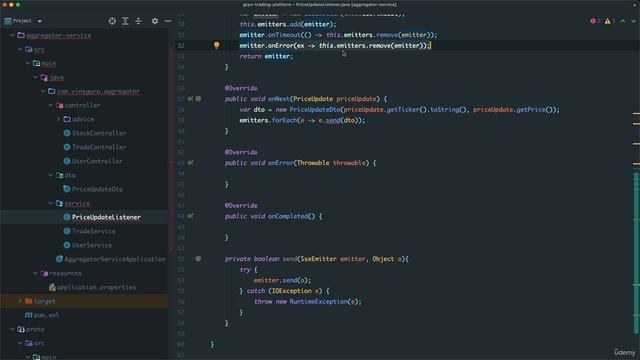This screenshot has width=640, height=360.
Task: Click the yellow lightbulb intention icon
Action: (x=217, y=45)
